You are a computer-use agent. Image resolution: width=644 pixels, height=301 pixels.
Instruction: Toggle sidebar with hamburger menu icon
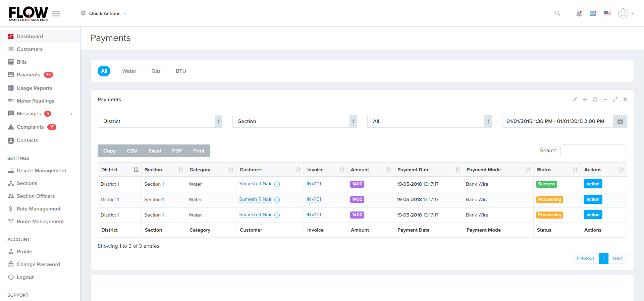point(56,13)
